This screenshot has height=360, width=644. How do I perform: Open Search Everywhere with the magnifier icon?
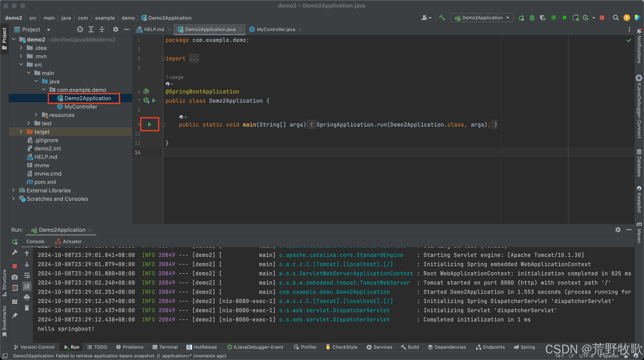(x=616, y=17)
